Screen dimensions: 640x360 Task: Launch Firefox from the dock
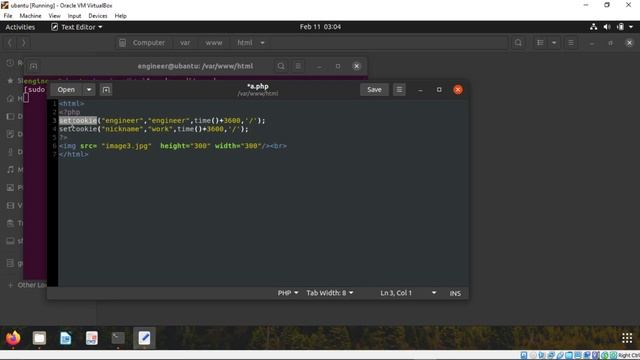tap(13, 338)
